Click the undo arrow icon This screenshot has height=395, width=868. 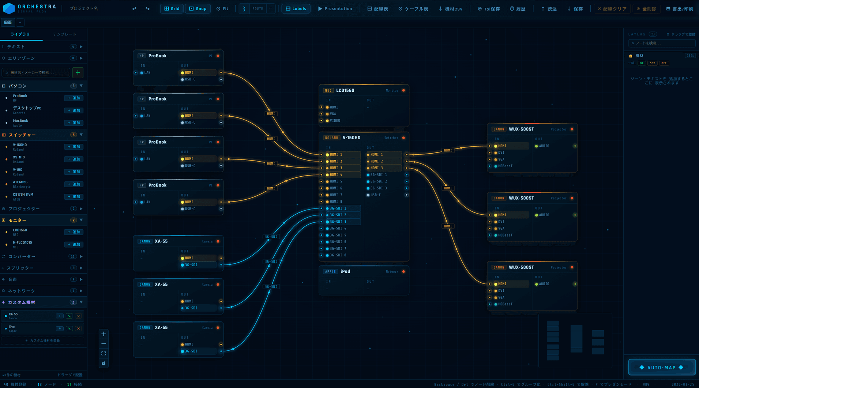(x=134, y=8)
